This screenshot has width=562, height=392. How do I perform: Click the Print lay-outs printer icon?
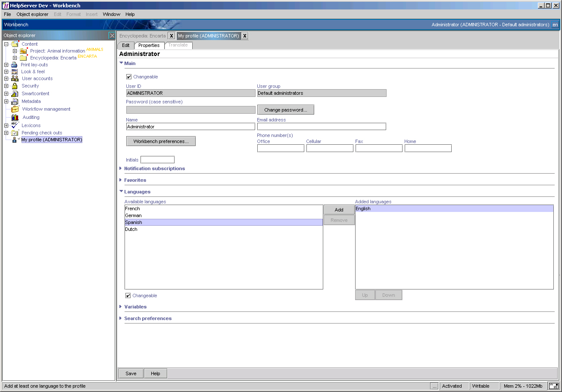(14, 65)
